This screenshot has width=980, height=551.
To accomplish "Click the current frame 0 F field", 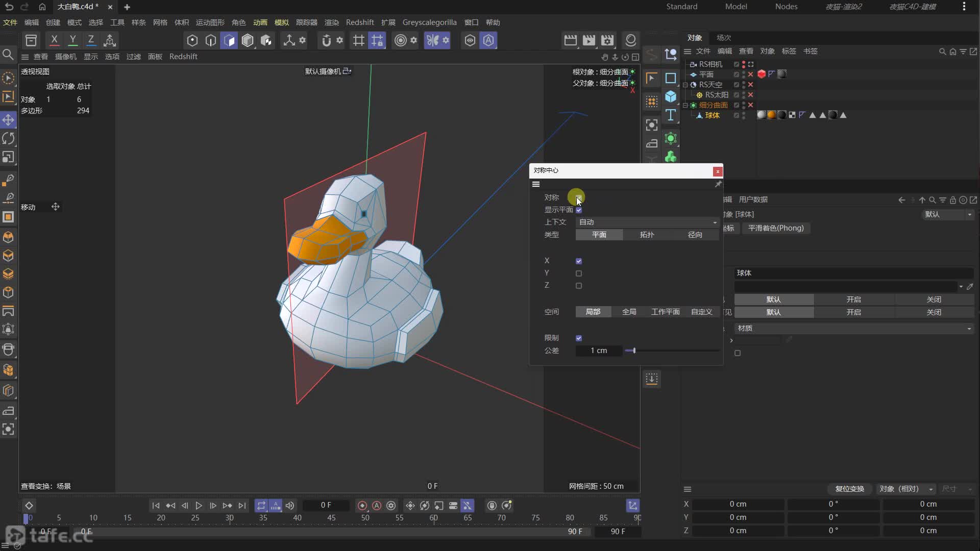I will [326, 505].
